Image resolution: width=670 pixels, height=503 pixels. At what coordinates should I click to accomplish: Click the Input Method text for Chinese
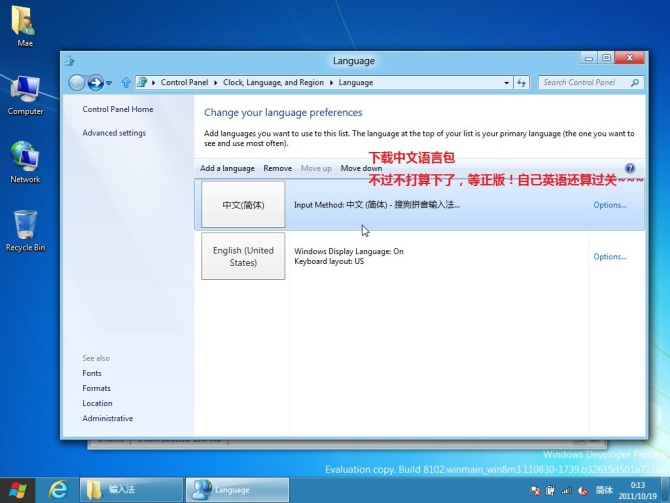click(377, 205)
